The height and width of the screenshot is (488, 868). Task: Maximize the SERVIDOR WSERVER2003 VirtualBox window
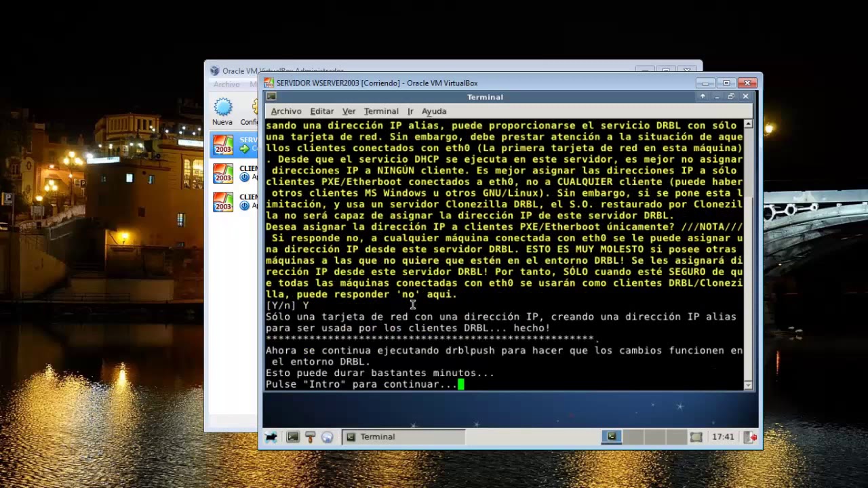[x=726, y=83]
